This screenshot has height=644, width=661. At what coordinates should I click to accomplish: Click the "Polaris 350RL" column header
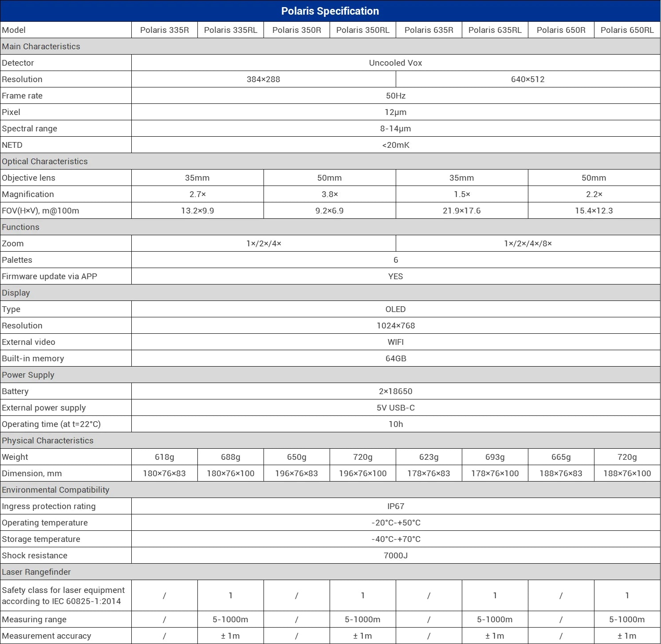[x=363, y=30]
